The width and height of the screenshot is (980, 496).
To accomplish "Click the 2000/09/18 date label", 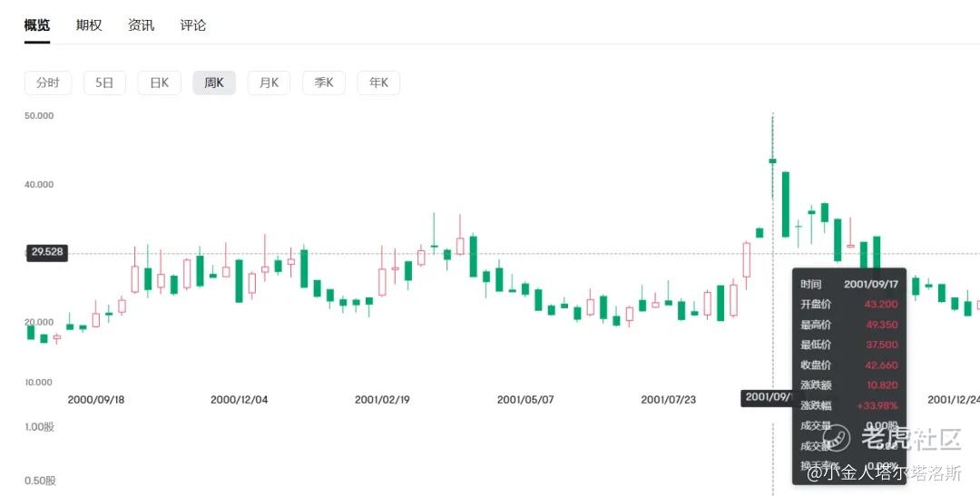I will [x=96, y=400].
